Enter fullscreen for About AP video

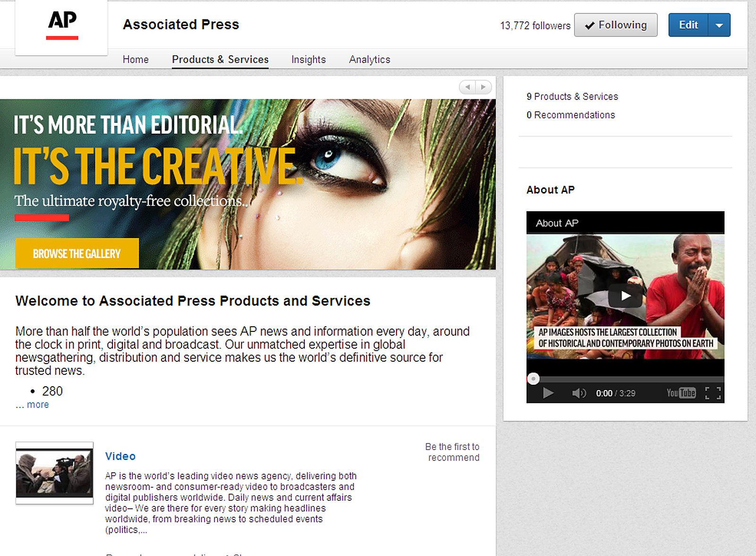(713, 393)
